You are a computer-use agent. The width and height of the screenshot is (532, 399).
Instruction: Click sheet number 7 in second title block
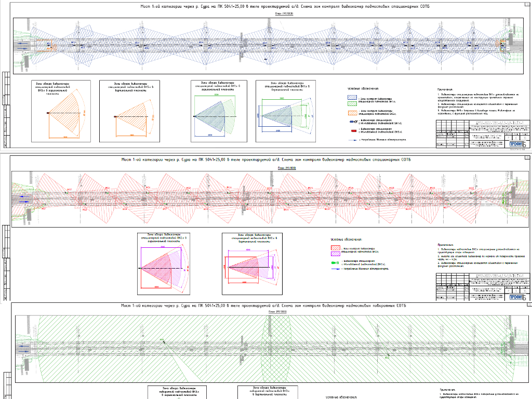pyautogui.click(x=516, y=291)
